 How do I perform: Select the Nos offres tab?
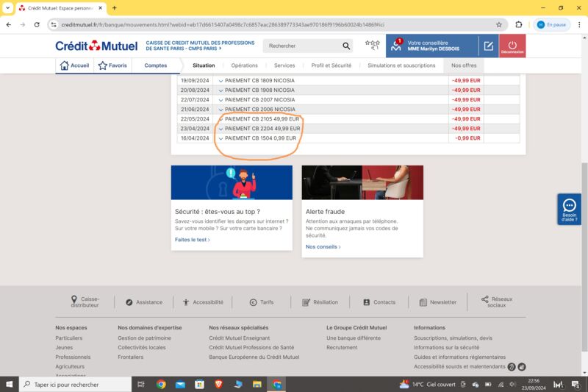464,65
